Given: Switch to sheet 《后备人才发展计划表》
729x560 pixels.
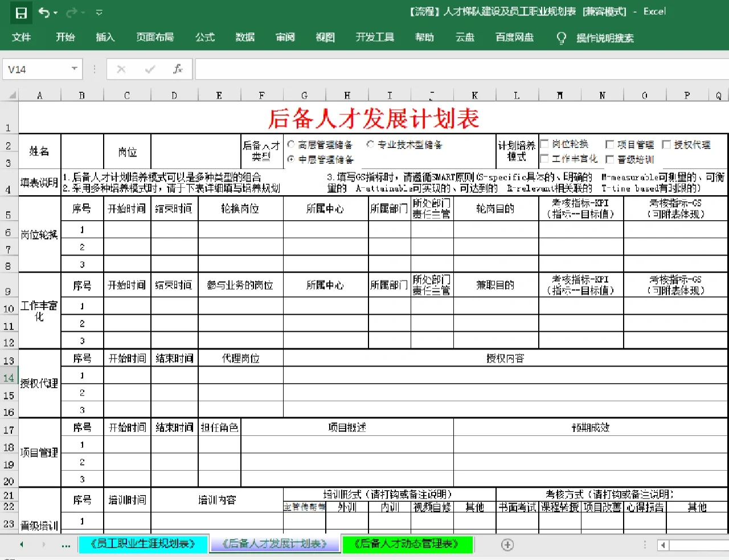Looking at the screenshot, I should tap(275, 544).
